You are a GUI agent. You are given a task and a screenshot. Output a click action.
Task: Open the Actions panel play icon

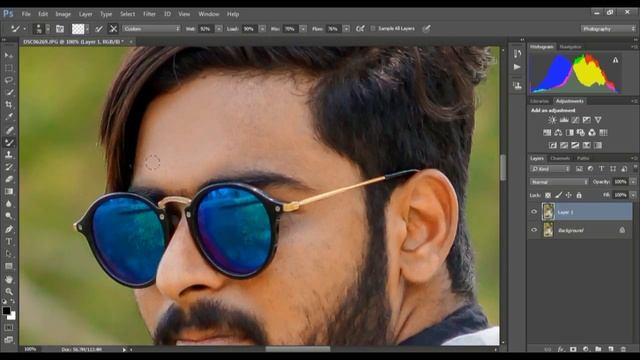[517, 67]
